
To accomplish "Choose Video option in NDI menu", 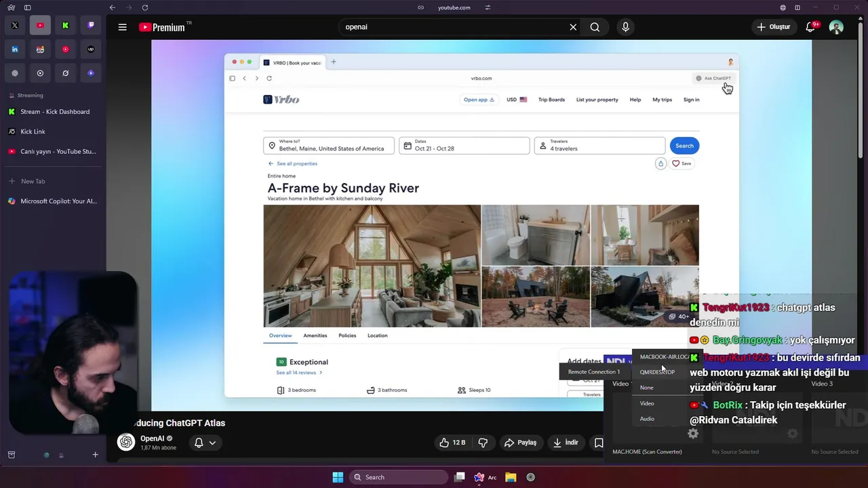I will 647,403.
